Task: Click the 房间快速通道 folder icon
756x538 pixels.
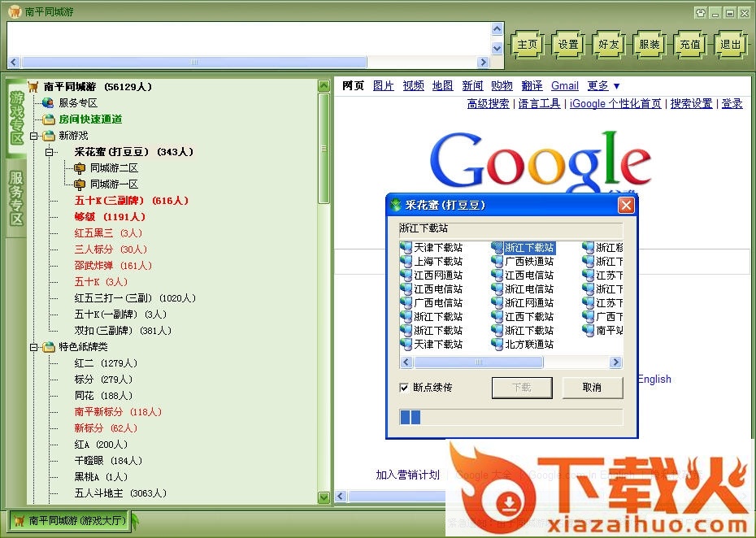Action: (x=48, y=119)
